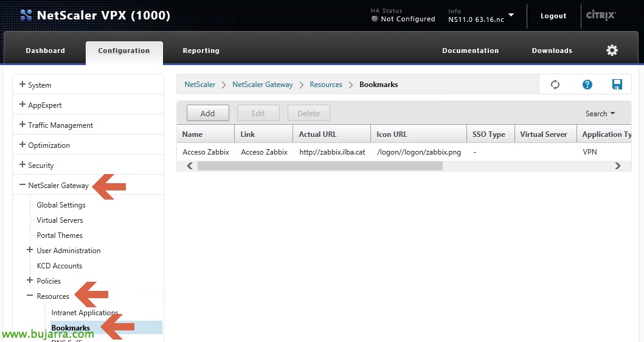Select Bookmarks in the tree
Image resolution: width=644 pixels, height=342 pixels.
coord(106,327)
